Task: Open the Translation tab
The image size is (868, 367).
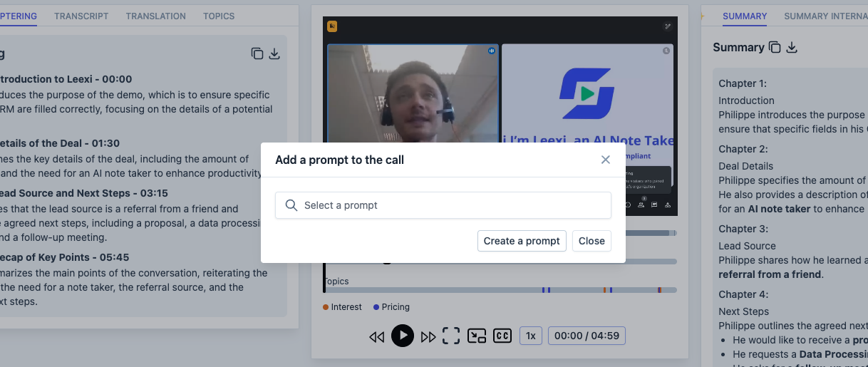Action: pos(156,16)
